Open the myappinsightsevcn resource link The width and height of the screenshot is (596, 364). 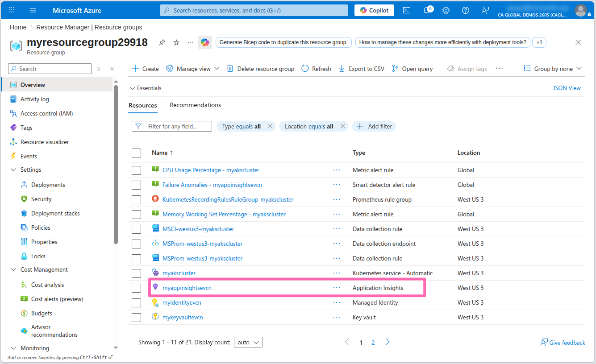pyautogui.click(x=187, y=288)
